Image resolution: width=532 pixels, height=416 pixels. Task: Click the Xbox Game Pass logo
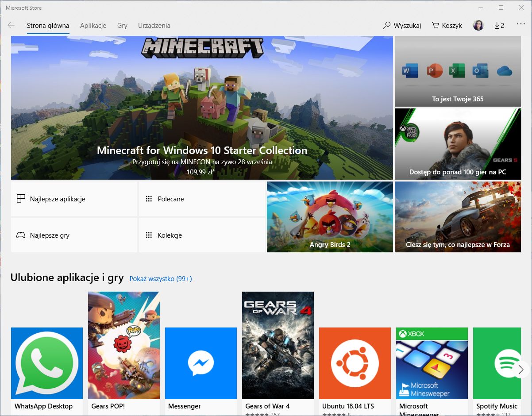(409, 132)
